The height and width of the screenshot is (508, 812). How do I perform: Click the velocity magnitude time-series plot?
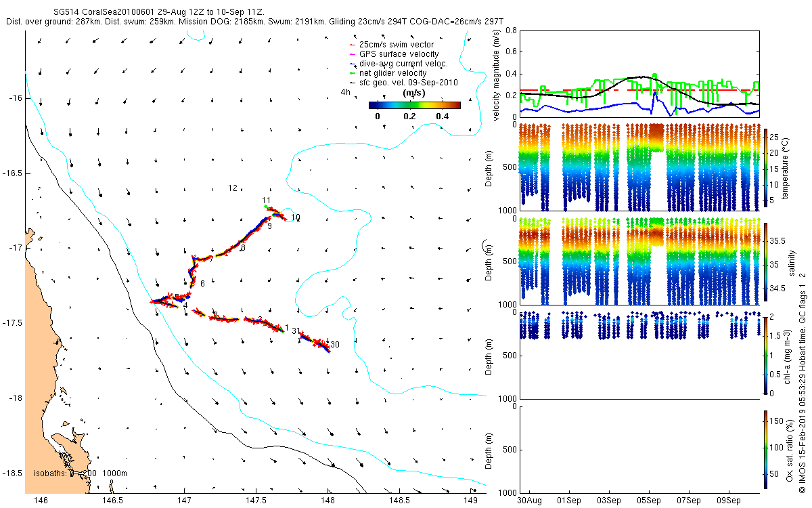pos(638,73)
